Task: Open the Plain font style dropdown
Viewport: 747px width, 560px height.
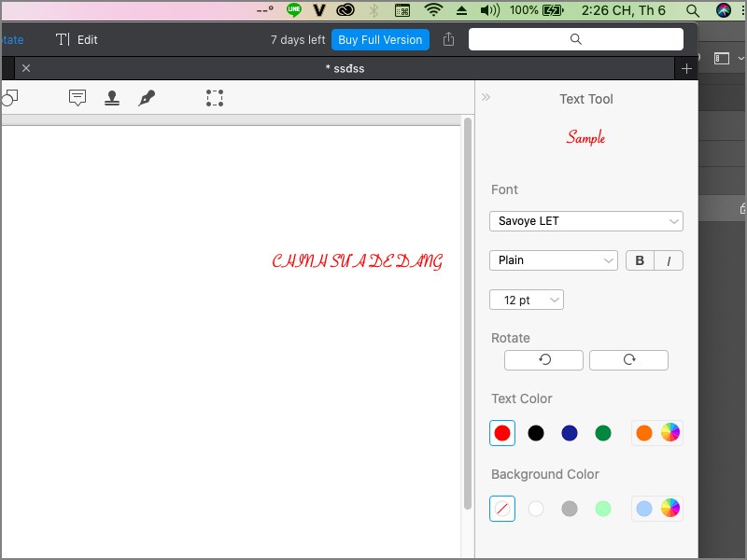Action: 553,260
